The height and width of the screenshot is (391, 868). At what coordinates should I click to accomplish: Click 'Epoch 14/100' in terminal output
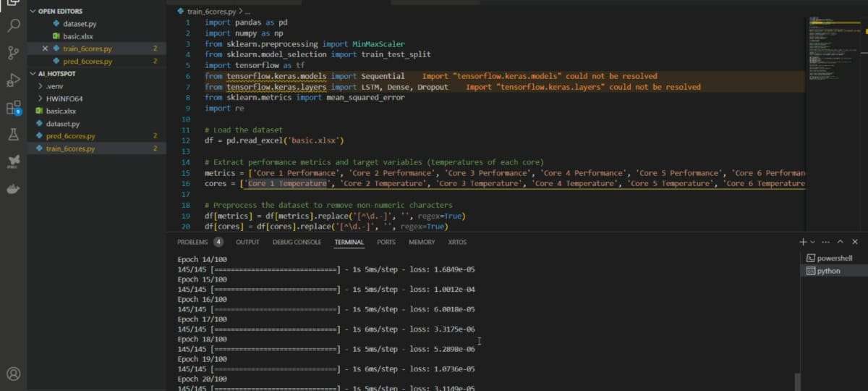203,258
